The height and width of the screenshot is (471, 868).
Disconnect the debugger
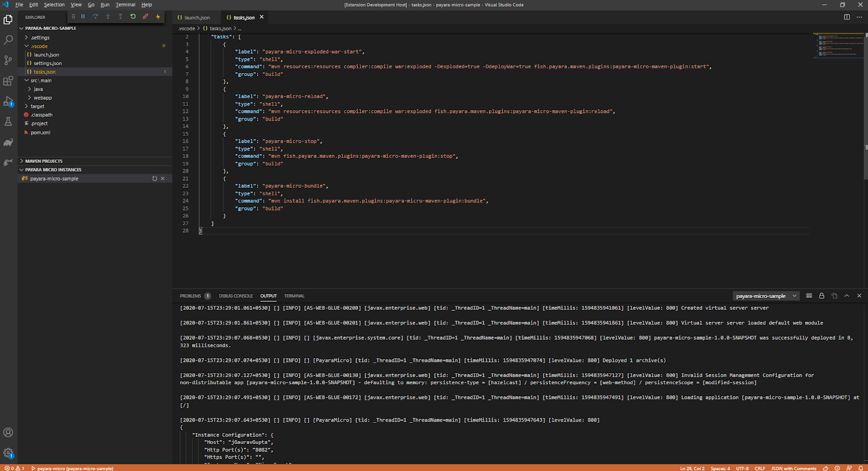coord(145,17)
